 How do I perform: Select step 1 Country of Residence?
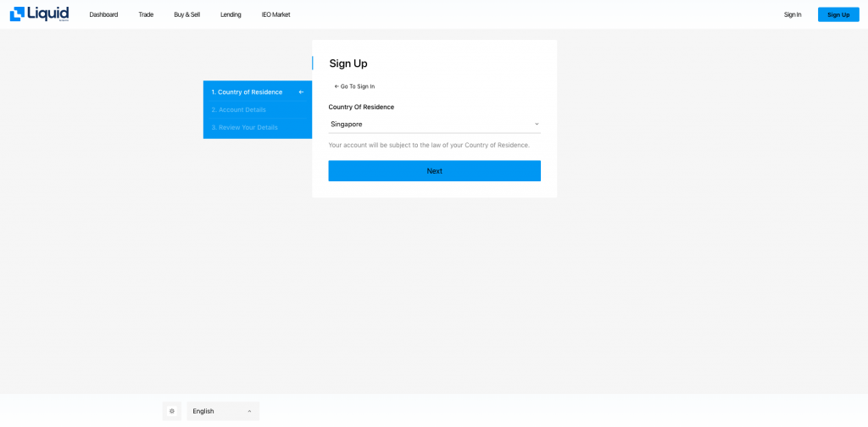247,92
